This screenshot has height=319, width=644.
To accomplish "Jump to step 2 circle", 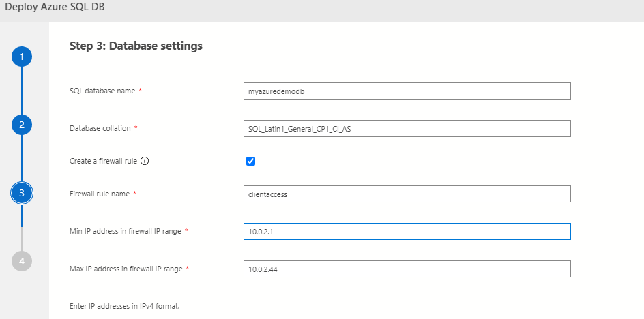I will [x=22, y=125].
